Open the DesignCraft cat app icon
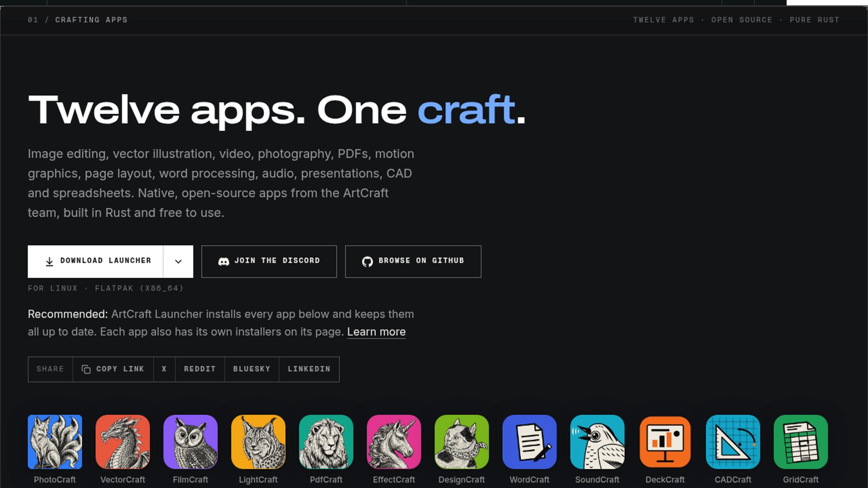Image resolution: width=868 pixels, height=488 pixels. click(x=462, y=442)
